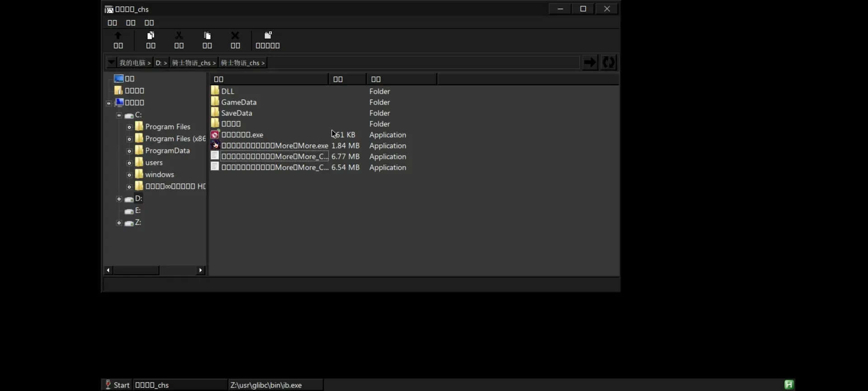The width and height of the screenshot is (868, 391).
Task: Click the first 骑士物语_chs breadcrumb segment
Action: 193,63
